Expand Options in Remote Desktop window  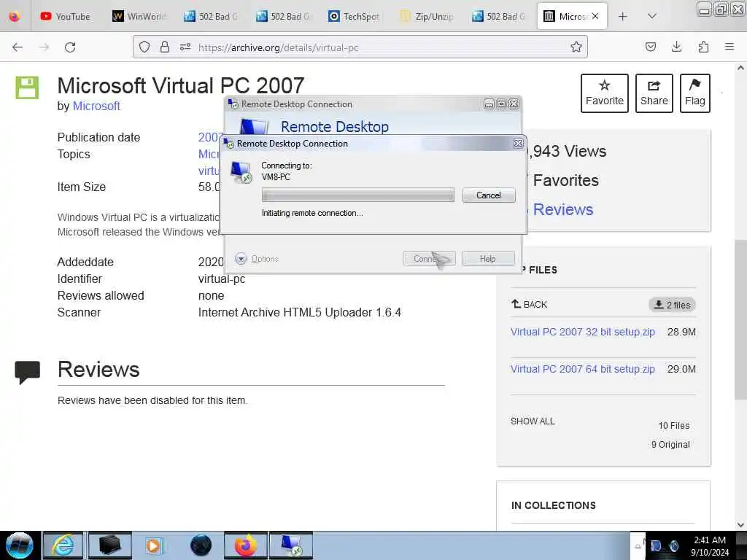[x=258, y=259]
